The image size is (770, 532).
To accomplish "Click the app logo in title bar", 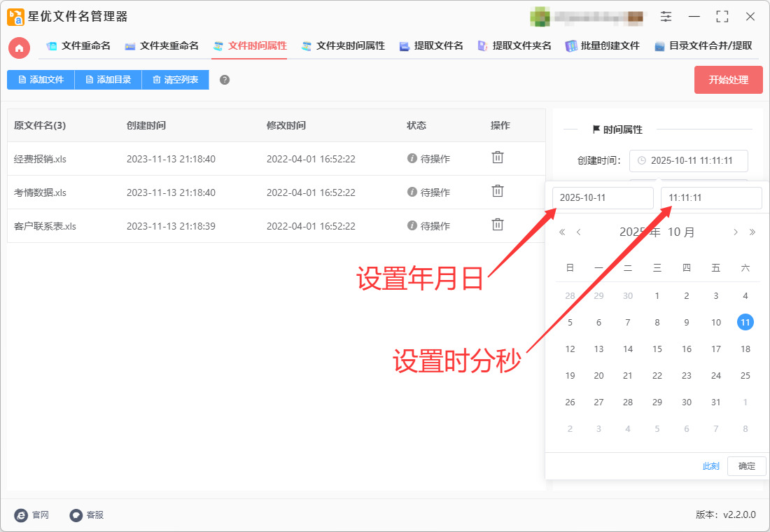I will coord(15,17).
